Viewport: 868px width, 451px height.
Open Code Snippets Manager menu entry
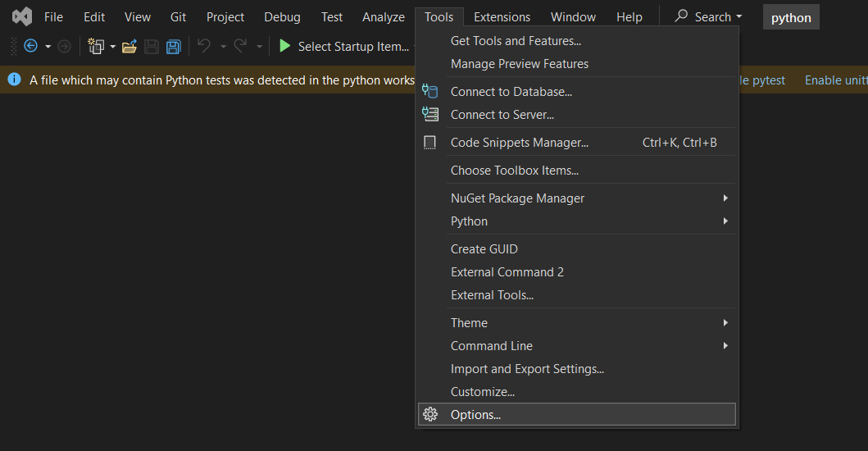pos(577,143)
